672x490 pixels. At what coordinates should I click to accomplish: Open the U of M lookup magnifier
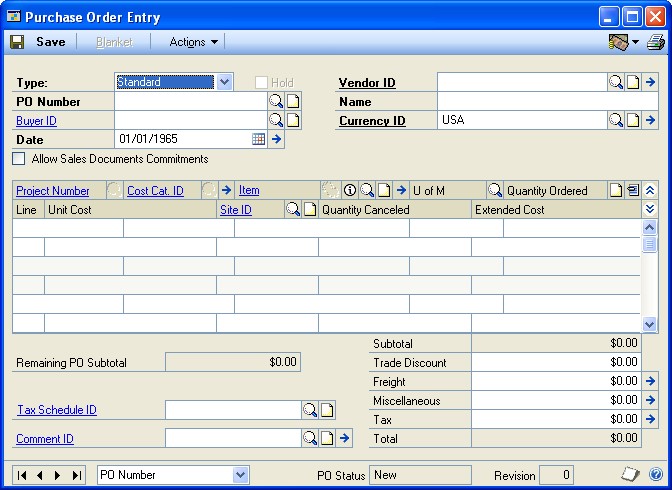click(x=495, y=190)
